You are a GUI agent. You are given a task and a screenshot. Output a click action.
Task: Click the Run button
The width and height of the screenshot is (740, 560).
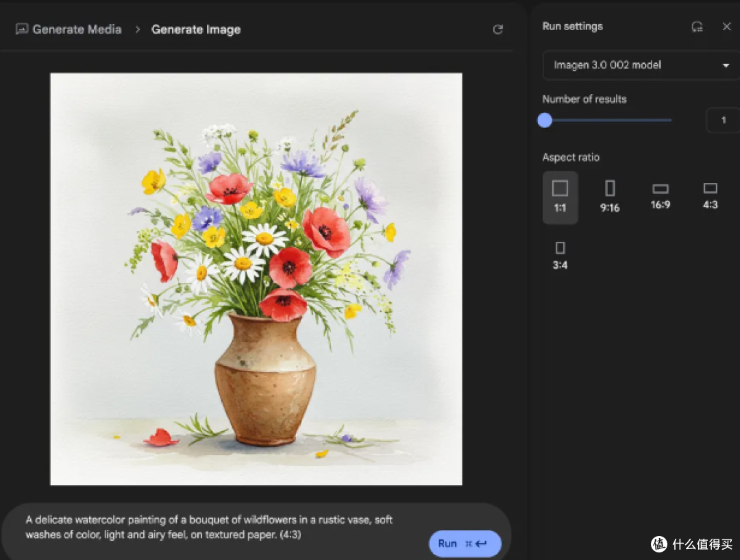(x=465, y=544)
